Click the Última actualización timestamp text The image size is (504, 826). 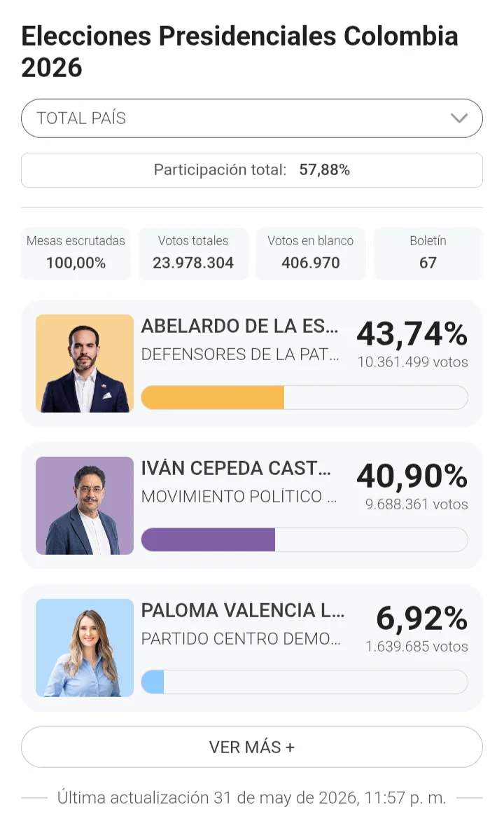point(251,797)
